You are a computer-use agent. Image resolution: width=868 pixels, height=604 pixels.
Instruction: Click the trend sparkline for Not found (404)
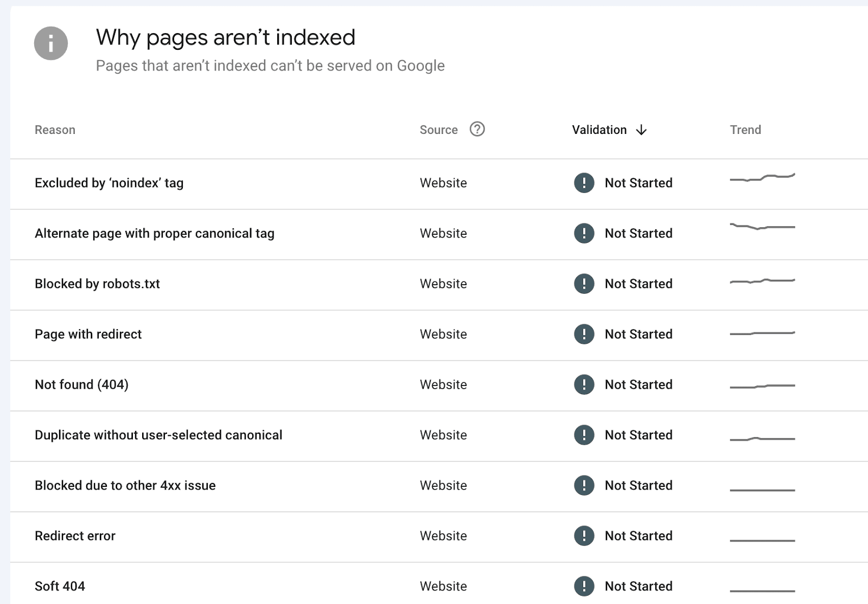coord(762,384)
